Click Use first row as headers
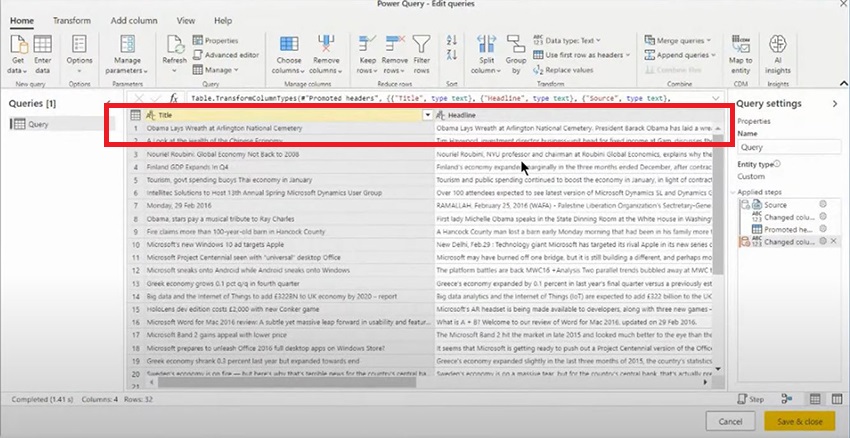Image resolution: width=850 pixels, height=438 pixels. pos(582,55)
